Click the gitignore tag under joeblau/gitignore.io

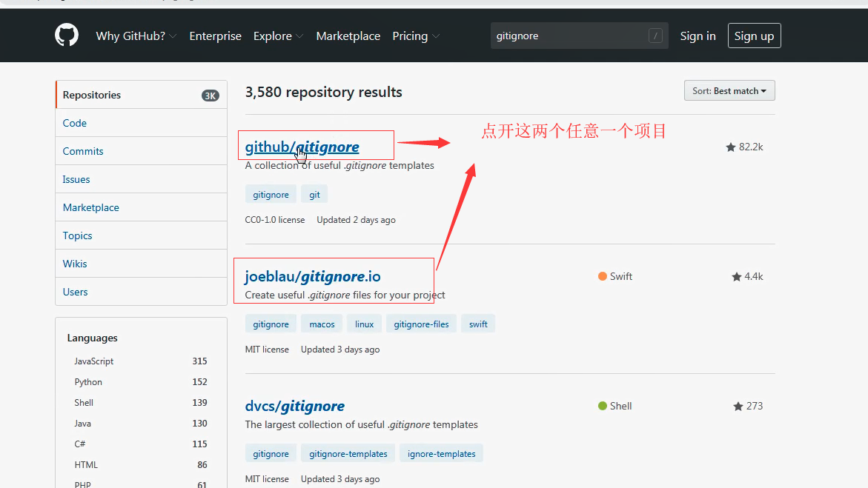click(271, 324)
